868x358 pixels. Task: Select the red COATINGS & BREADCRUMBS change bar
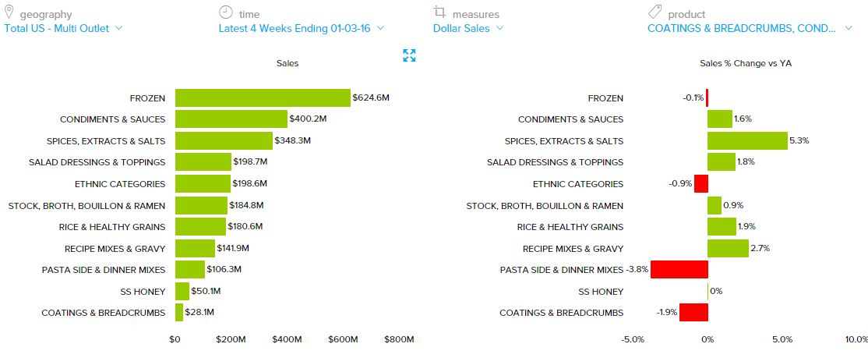693,313
